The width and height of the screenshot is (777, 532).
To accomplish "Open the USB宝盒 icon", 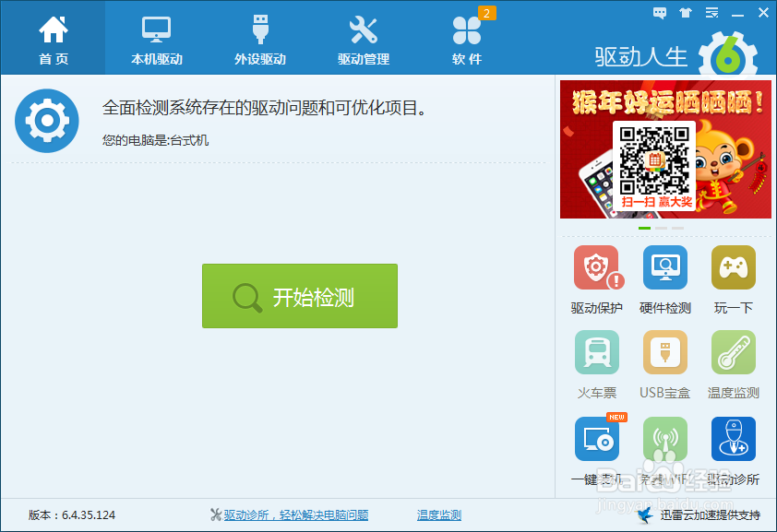I will [x=665, y=352].
